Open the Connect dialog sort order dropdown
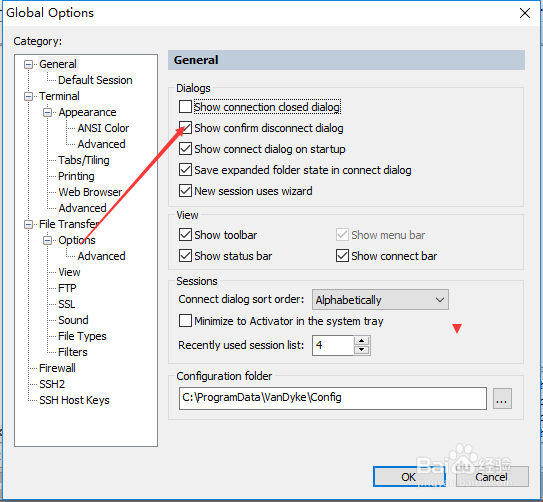 (380, 300)
